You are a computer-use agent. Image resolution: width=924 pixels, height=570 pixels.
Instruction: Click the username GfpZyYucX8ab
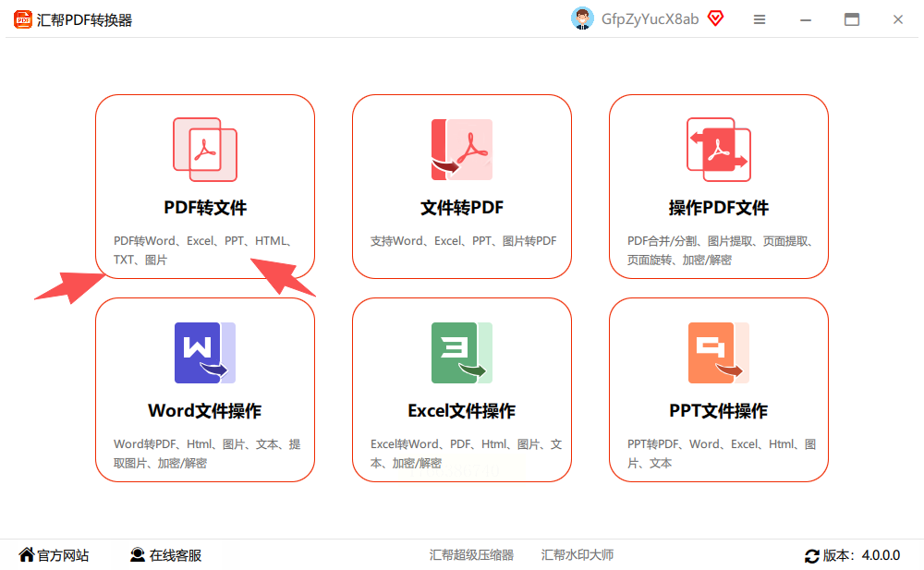click(650, 19)
